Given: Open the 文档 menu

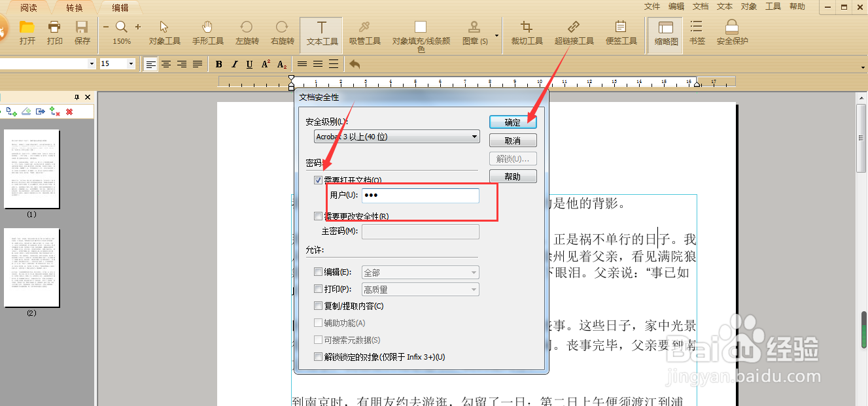Looking at the screenshot, I should 700,7.
